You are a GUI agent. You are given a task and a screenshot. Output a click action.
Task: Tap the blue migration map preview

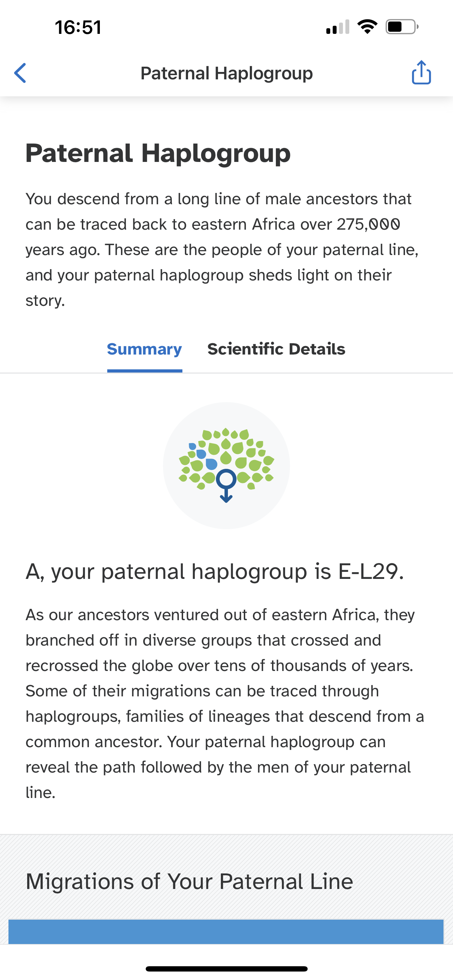tap(226, 931)
